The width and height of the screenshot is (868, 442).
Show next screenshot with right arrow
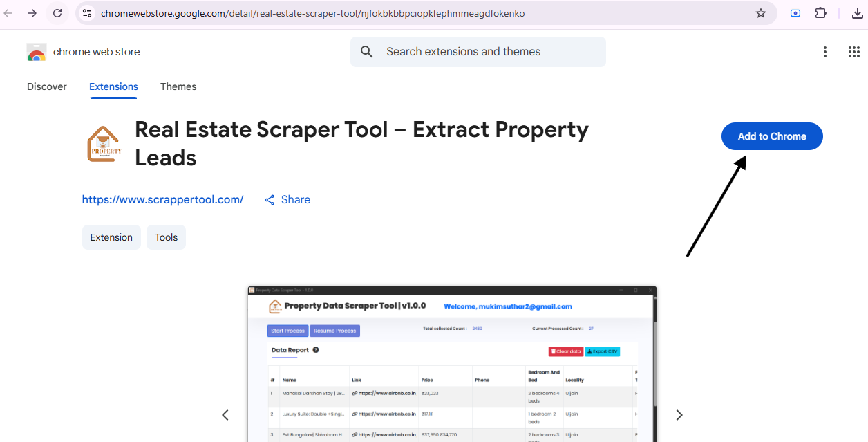pos(679,415)
